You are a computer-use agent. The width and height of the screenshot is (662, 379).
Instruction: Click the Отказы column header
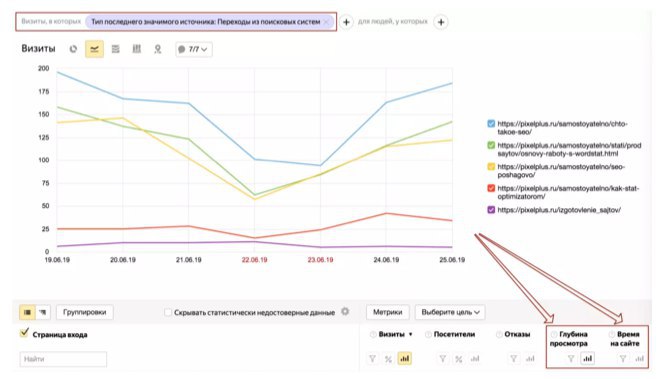point(517,334)
